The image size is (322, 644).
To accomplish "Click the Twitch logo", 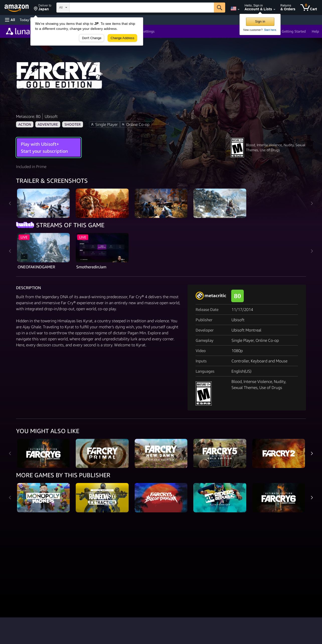I will click(x=25, y=225).
